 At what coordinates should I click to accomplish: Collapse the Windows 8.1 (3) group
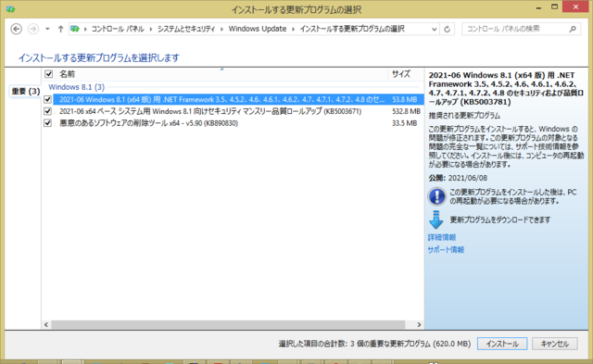click(x=76, y=87)
